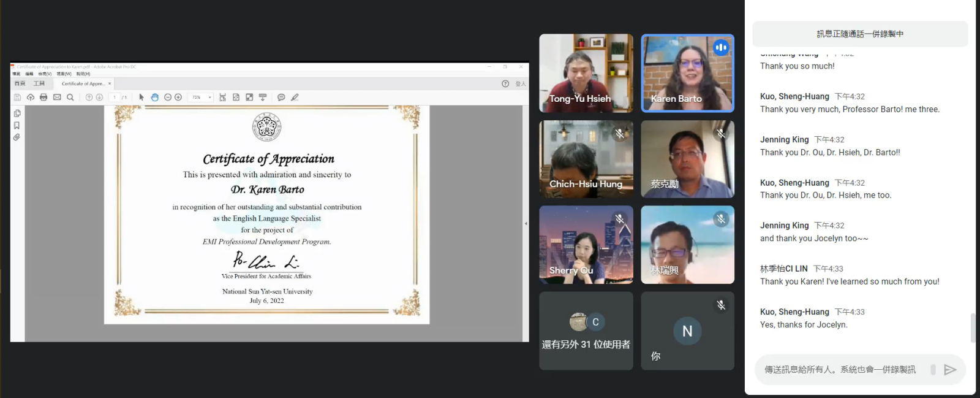Click the chat panel scrollbar
Viewport: 980px width, 398px height.
(973, 328)
